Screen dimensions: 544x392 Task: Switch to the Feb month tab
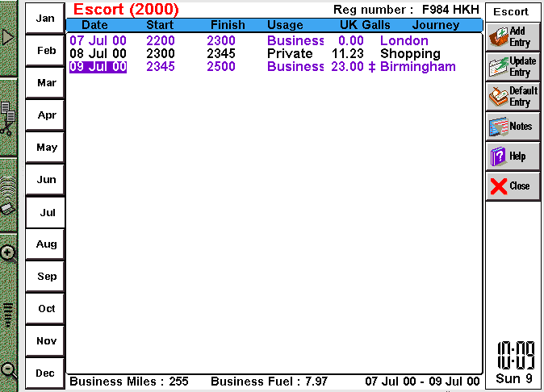tap(45, 51)
